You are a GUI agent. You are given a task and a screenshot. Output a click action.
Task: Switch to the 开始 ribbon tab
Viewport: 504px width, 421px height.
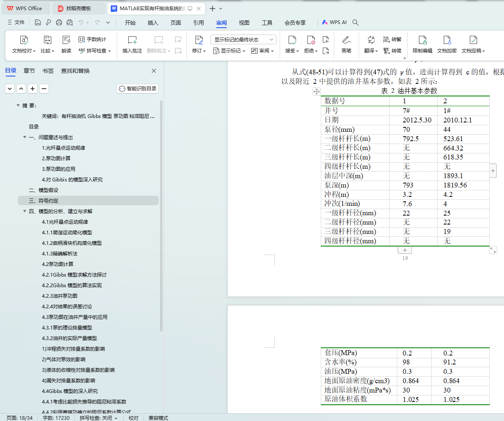click(x=130, y=23)
